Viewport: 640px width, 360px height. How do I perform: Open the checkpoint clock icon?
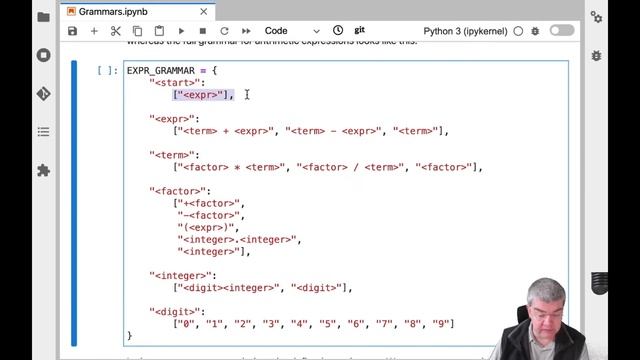pyautogui.click(x=338, y=30)
